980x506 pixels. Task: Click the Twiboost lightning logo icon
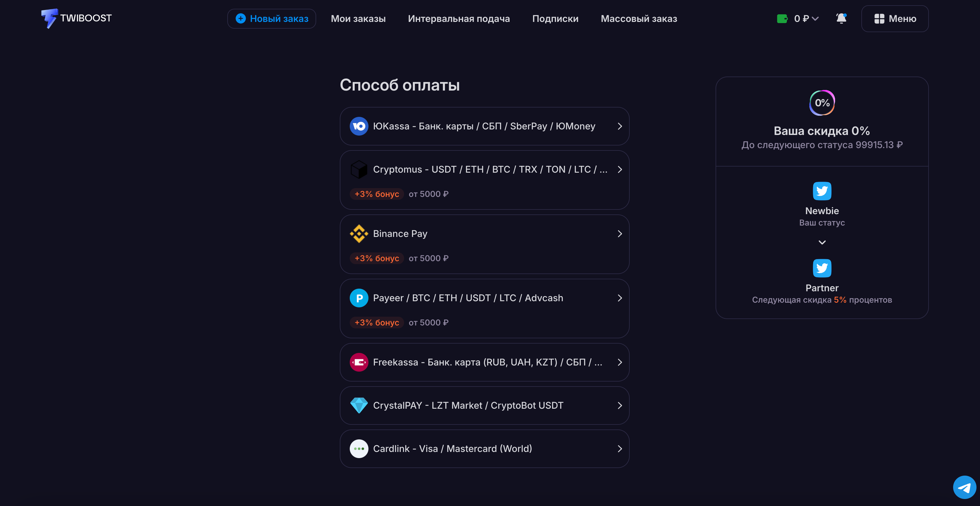49,18
